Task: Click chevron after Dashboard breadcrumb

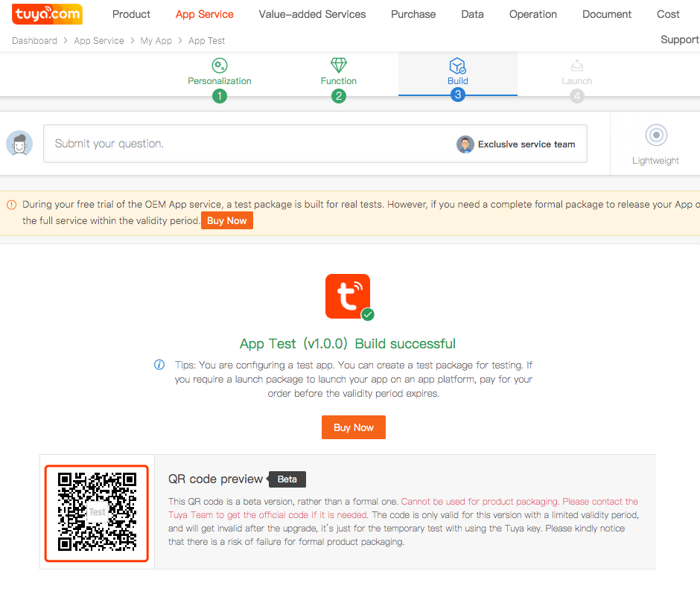Action: (66, 41)
